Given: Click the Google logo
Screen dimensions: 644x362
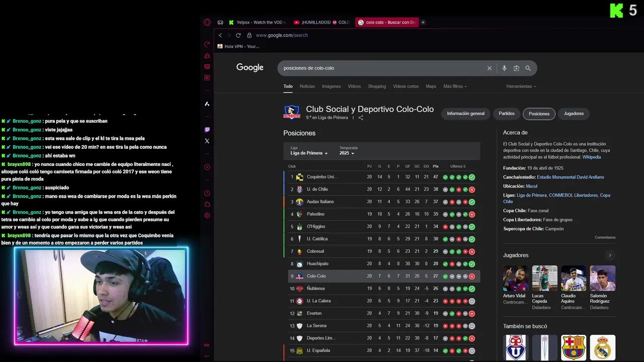Looking at the screenshot, I should (x=250, y=68).
